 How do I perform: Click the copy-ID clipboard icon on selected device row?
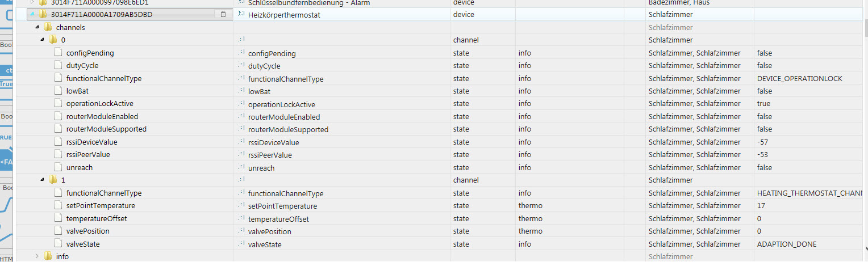224,14
